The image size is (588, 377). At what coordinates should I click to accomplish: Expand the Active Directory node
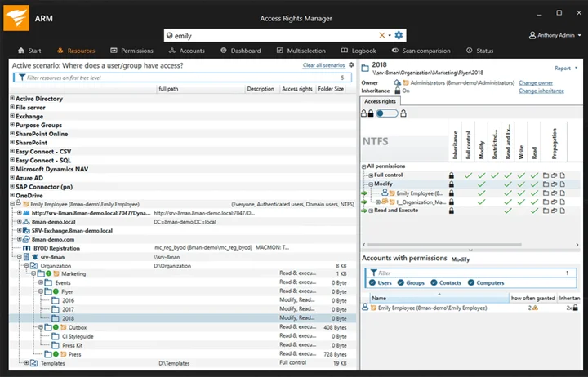(12, 99)
